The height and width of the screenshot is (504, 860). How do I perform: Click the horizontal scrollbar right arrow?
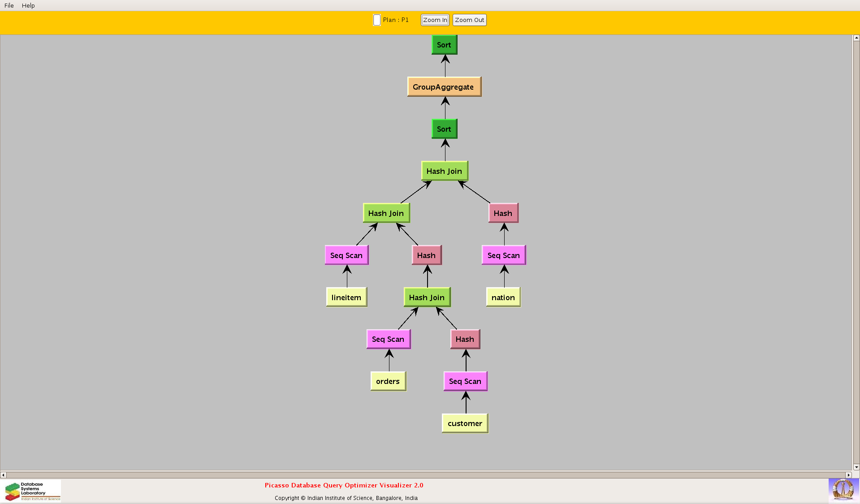tap(848, 475)
